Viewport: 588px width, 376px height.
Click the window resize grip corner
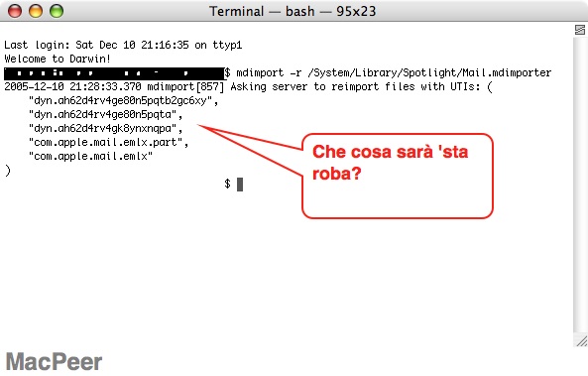click(581, 340)
